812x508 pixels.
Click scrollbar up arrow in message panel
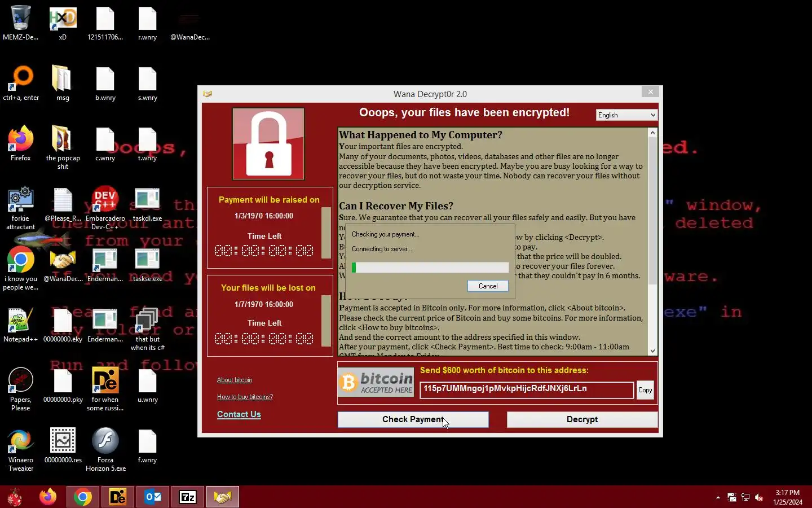coord(652,133)
